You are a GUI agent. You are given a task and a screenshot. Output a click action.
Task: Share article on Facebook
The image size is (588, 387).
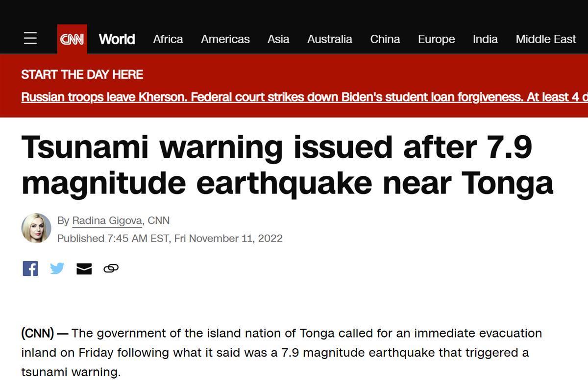pyautogui.click(x=30, y=268)
